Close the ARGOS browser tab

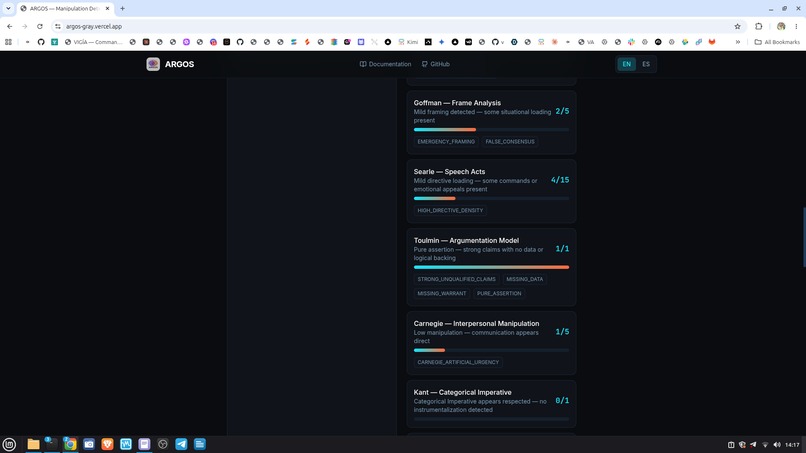coord(107,9)
